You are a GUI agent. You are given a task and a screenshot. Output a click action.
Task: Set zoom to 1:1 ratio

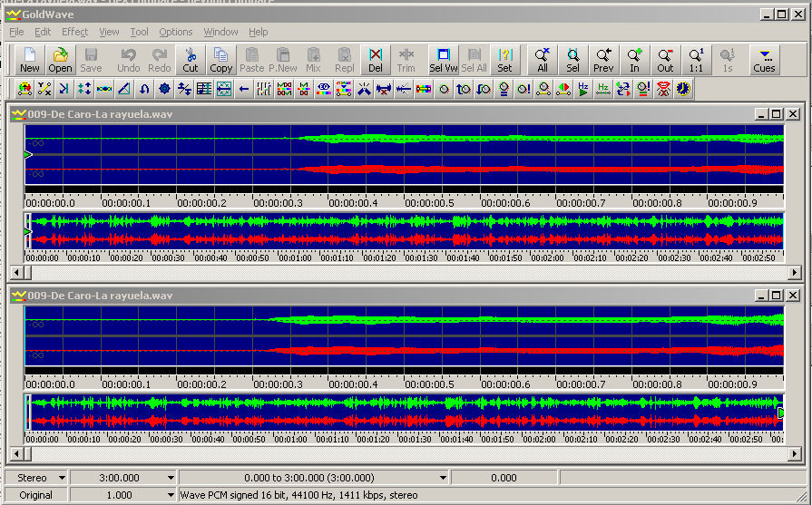[696, 60]
